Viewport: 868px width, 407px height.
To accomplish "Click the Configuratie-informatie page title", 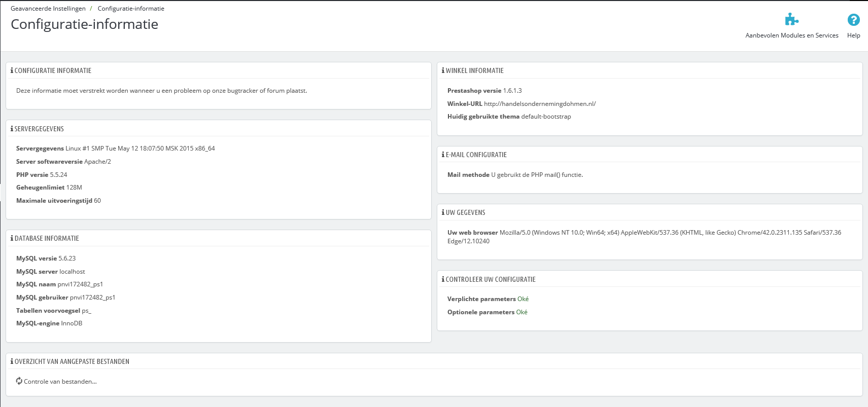I will pos(84,24).
